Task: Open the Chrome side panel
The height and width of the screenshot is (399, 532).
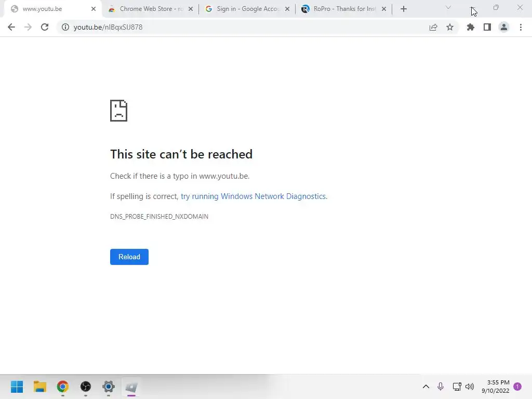Action: click(x=487, y=27)
